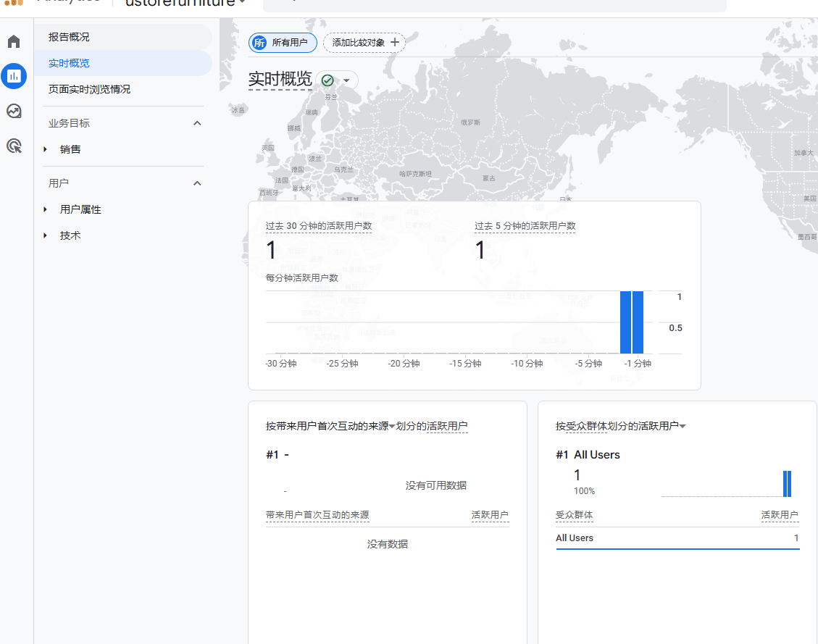
Task: Click the 每分钟活跃用户数 chart label
Action: tap(302, 278)
